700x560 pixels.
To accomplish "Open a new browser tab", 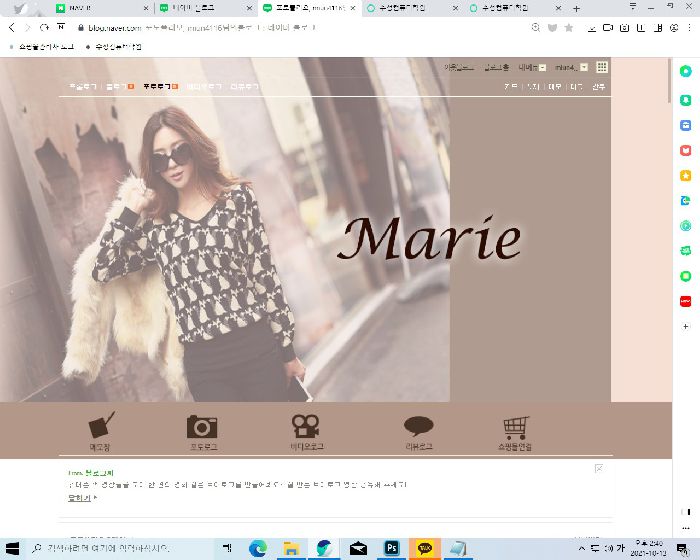I will [576, 8].
